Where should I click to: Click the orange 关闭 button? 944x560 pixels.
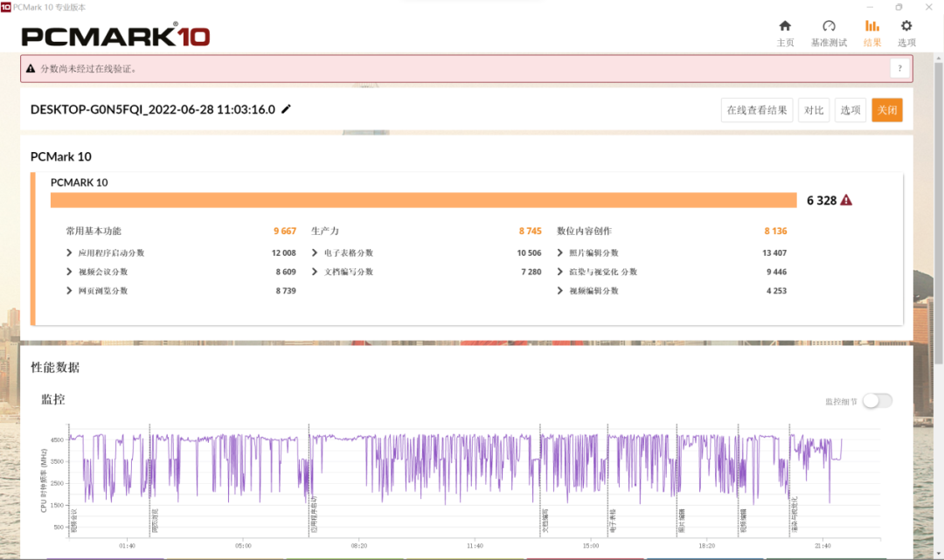[x=887, y=110]
